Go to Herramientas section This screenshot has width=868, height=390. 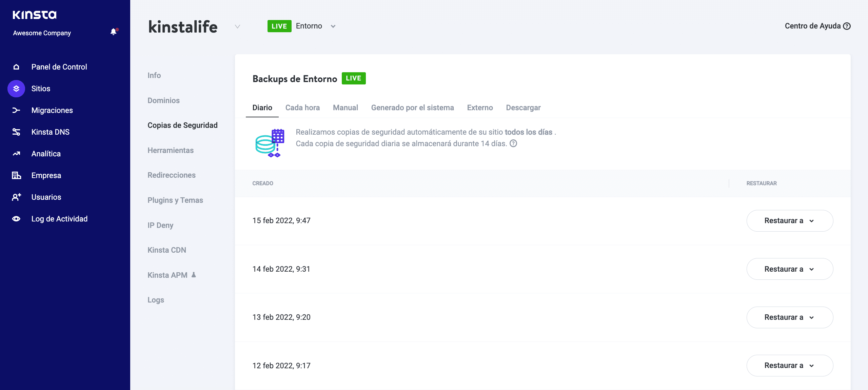click(171, 150)
